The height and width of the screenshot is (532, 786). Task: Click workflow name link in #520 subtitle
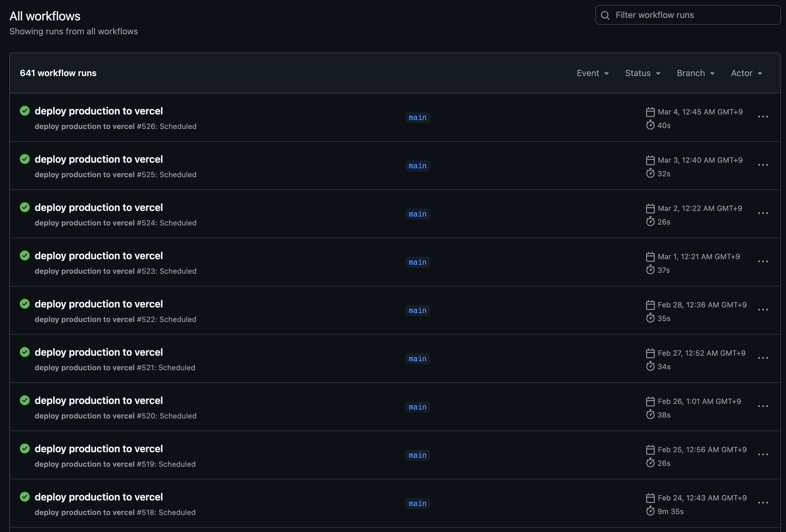84,416
